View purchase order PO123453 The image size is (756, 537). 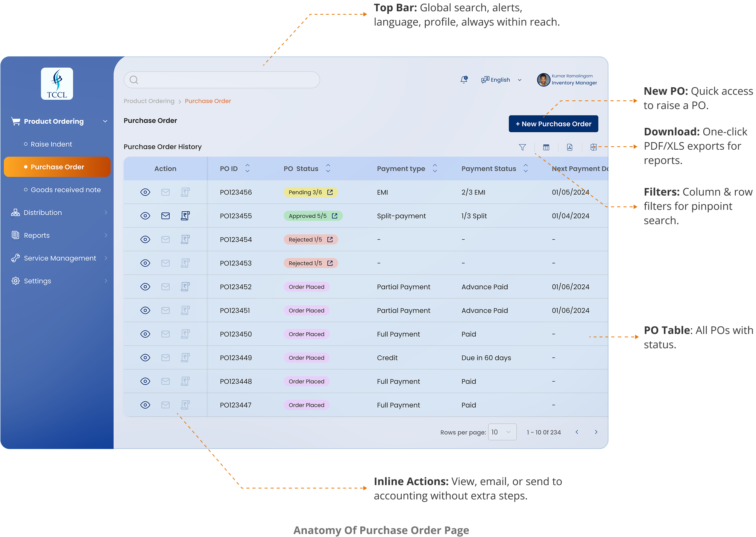coord(145,263)
